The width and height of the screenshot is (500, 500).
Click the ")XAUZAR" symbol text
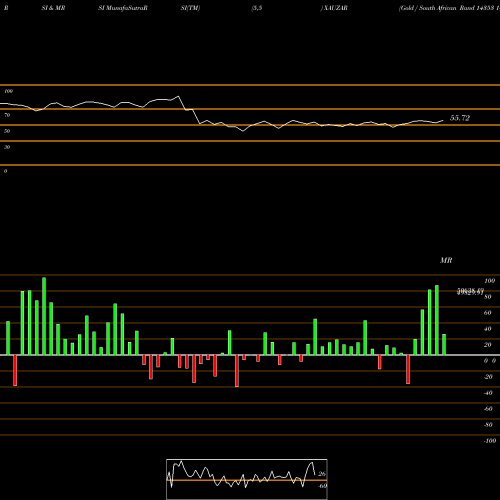point(334,8)
